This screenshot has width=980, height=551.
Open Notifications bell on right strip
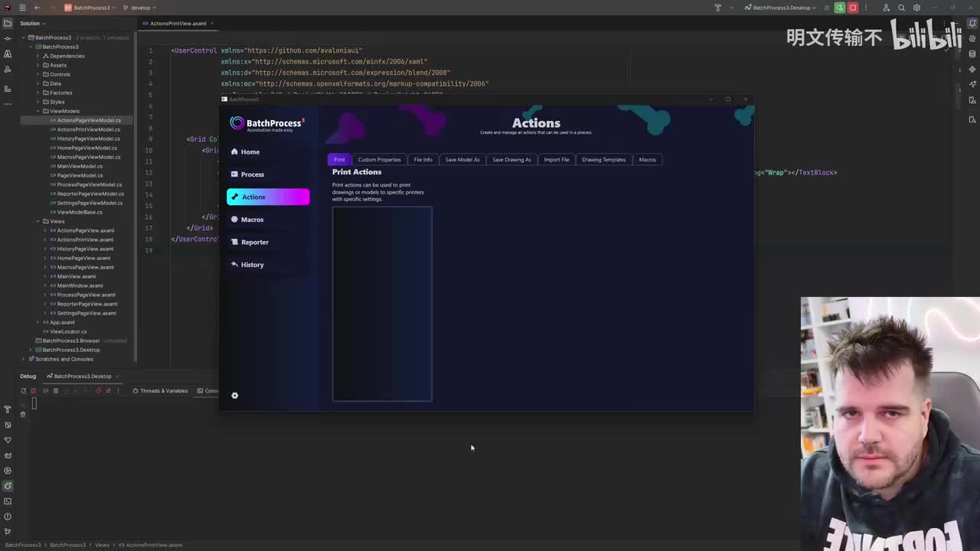pyautogui.click(x=972, y=23)
